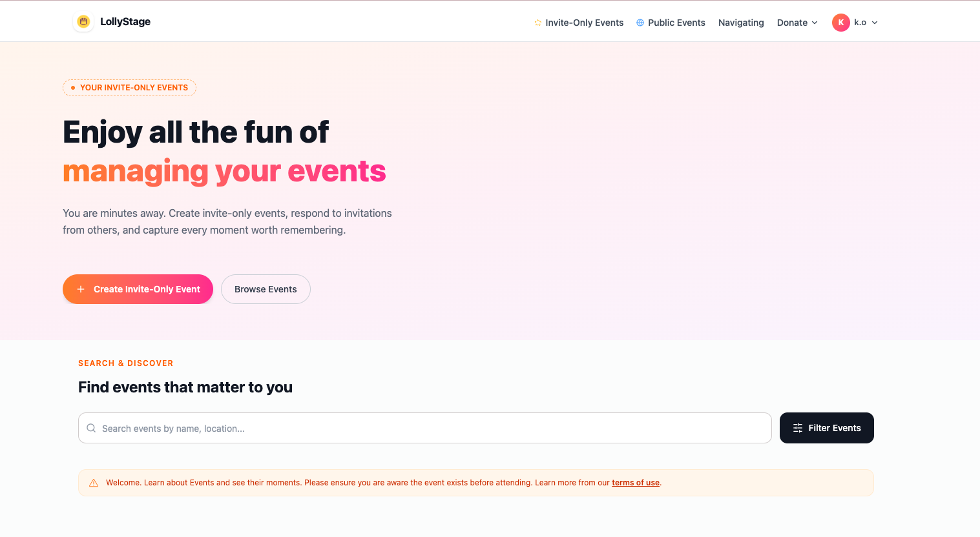Click the LollyStage calendar logo icon

(83, 21)
